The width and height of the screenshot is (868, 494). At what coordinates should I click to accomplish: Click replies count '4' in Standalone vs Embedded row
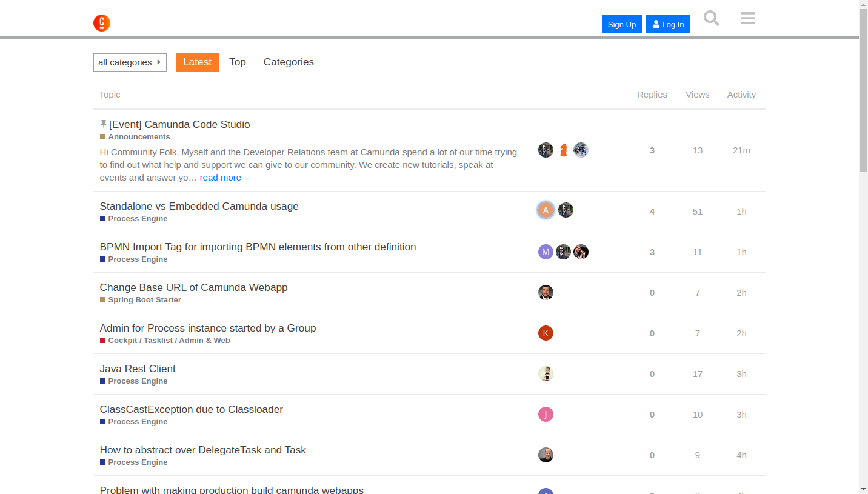pyautogui.click(x=652, y=212)
